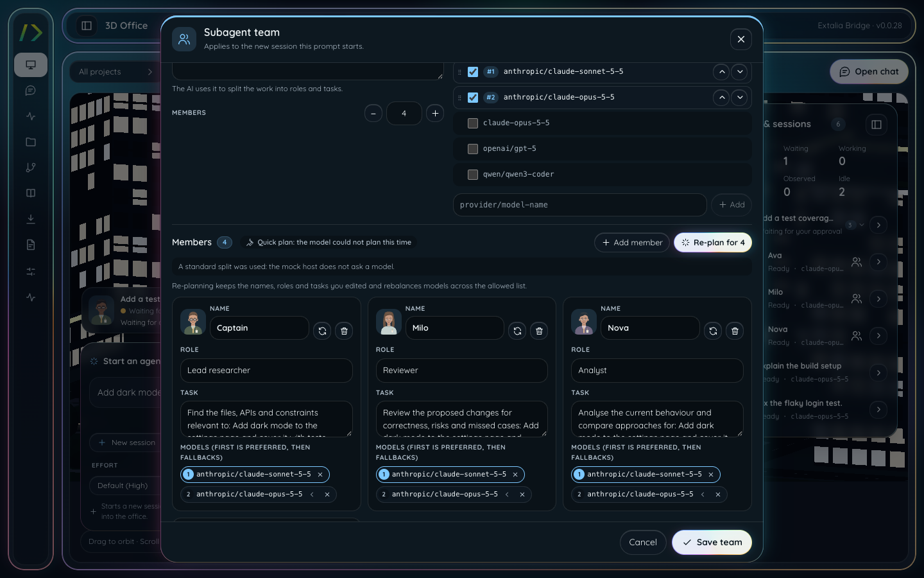This screenshot has height=578, width=924.
Task: Select the monitor icon in the left sidebar
Action: click(31, 65)
